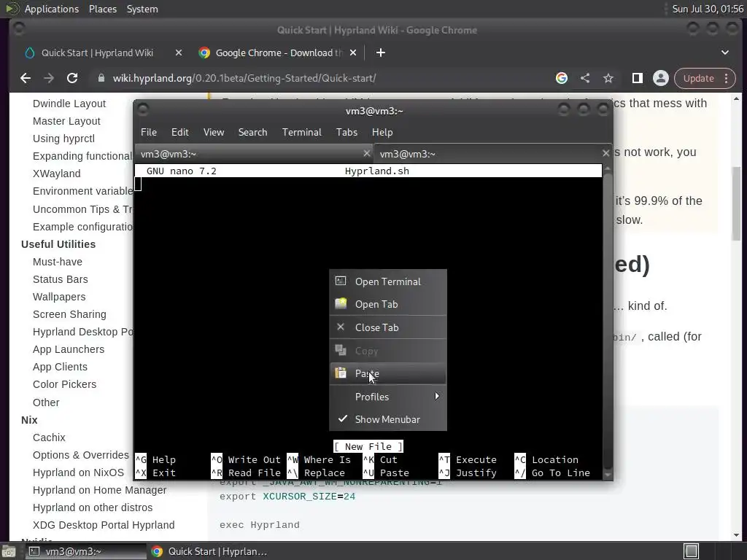The width and height of the screenshot is (747, 560).
Task: Click the clock Sun Jul 30, 01:56
Action: 708,9
